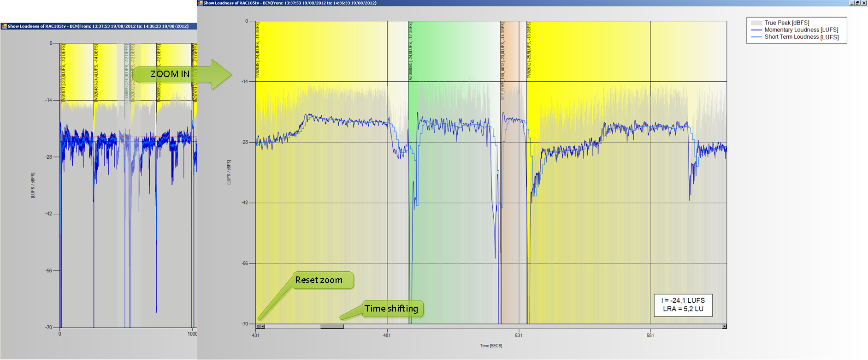Click the ZOOM IN arrow
Image resolution: width=868 pixels, height=360 pixels.
tap(184, 74)
